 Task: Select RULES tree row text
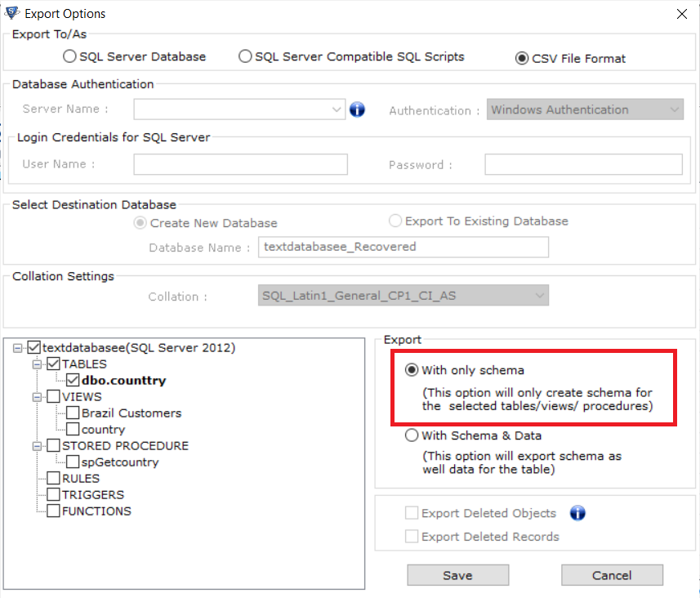click(81, 479)
